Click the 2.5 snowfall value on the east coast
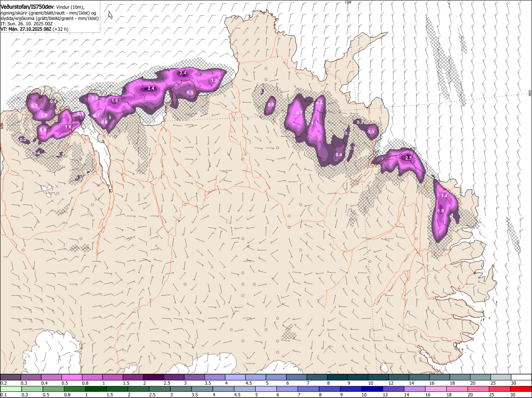The width and height of the screenshot is (532, 398). point(409,158)
